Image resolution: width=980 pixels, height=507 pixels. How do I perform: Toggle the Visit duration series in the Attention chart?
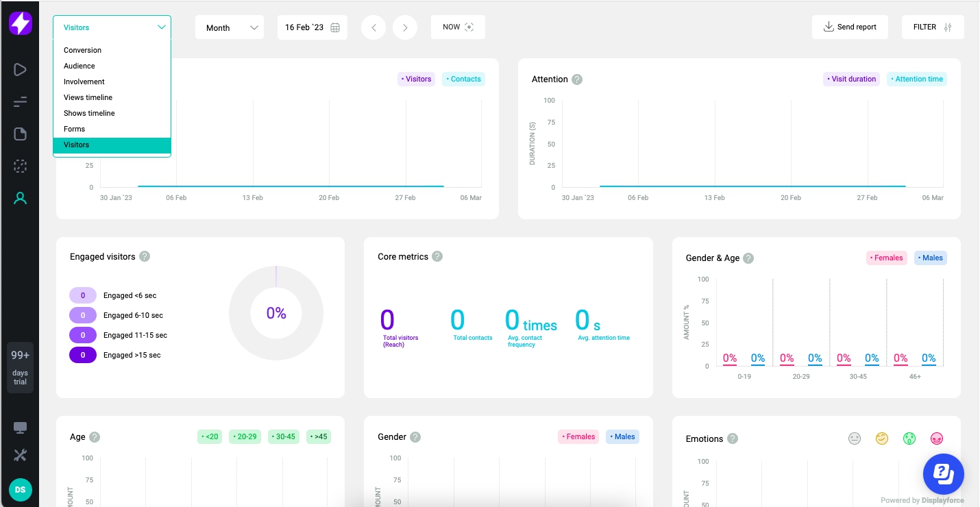[x=850, y=79]
